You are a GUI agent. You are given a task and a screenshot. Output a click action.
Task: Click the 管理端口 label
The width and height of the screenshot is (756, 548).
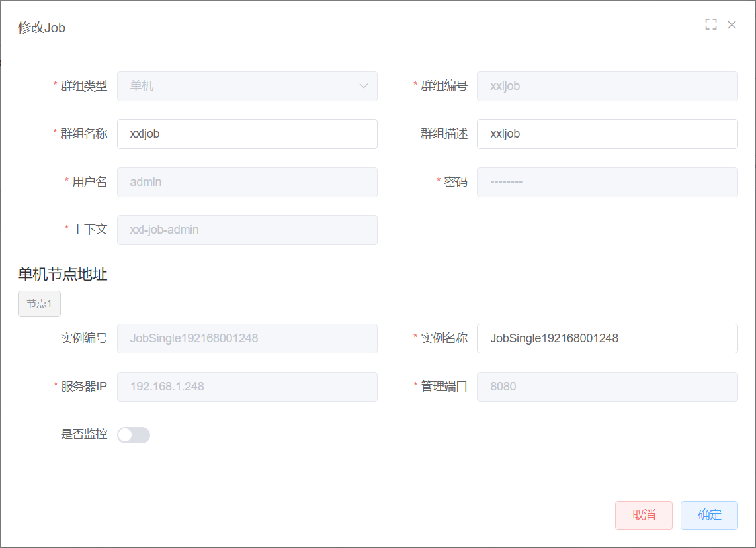click(444, 387)
